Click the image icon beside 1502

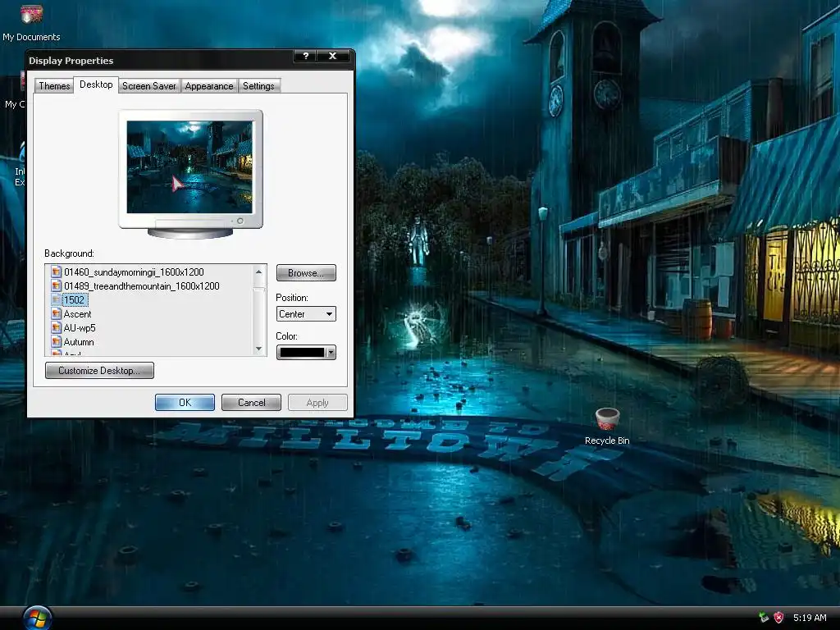coord(56,300)
